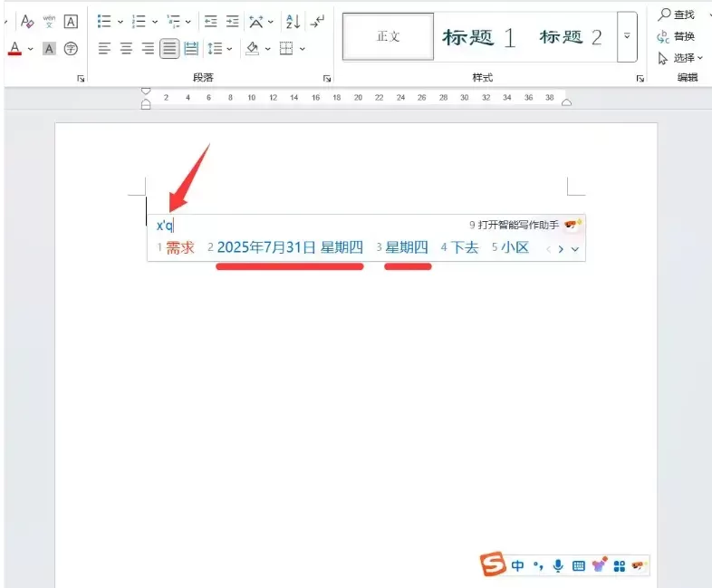712x588 pixels.
Task: Expand the multilevel list dropdown arrow
Action: pos(188,22)
